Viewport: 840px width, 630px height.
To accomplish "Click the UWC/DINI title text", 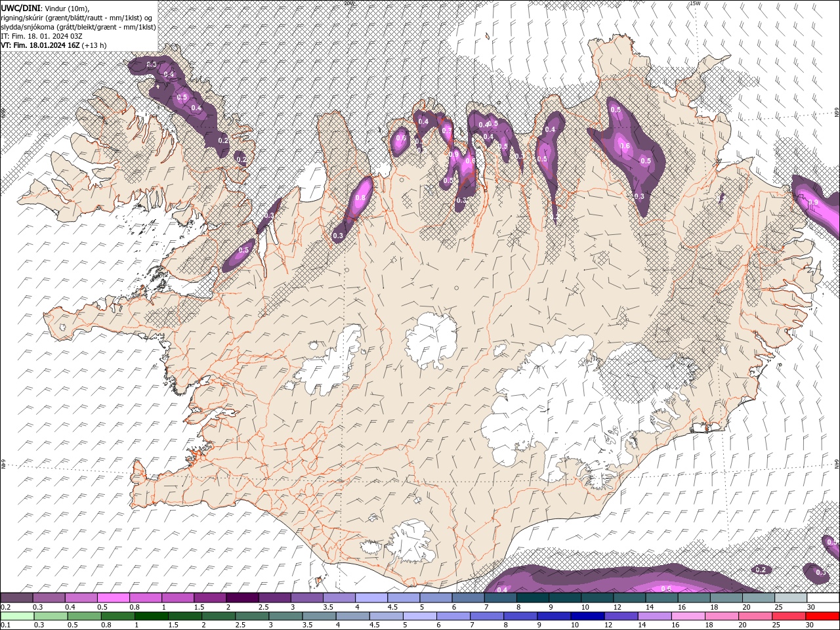I will coord(22,8).
